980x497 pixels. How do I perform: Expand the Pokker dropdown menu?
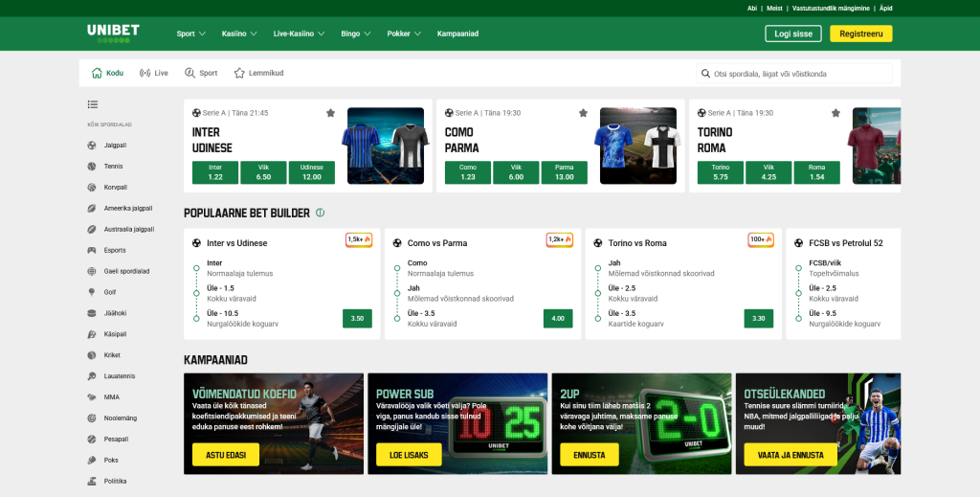(404, 34)
